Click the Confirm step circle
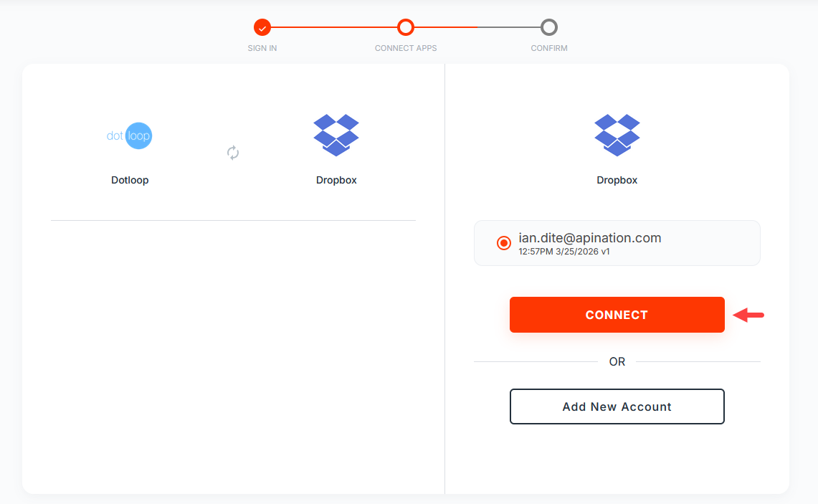This screenshot has width=818, height=504. point(549,28)
